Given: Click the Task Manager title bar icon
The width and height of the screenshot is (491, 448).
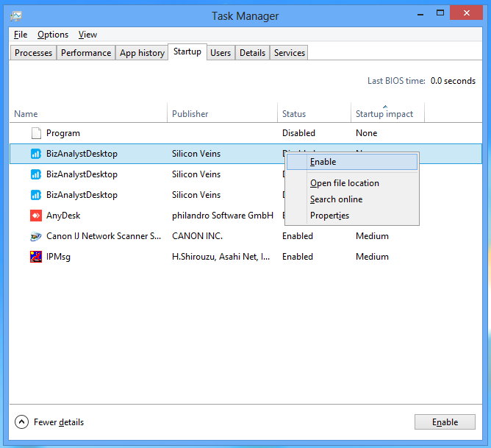Looking at the screenshot, I should click(x=16, y=15).
